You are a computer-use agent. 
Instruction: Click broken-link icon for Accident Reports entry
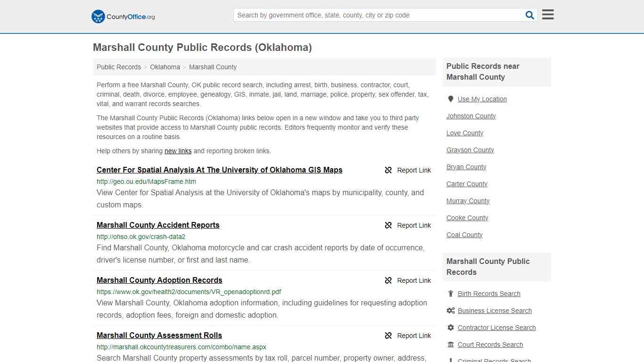388,225
